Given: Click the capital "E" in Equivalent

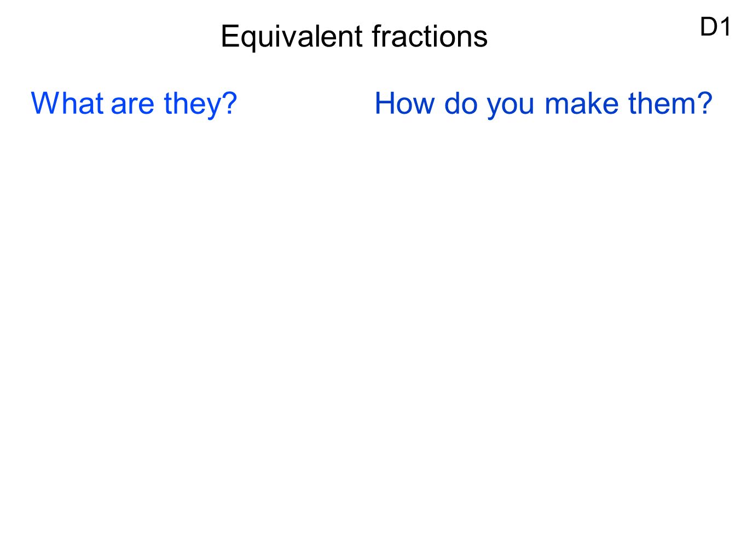Looking at the screenshot, I should click(230, 36).
